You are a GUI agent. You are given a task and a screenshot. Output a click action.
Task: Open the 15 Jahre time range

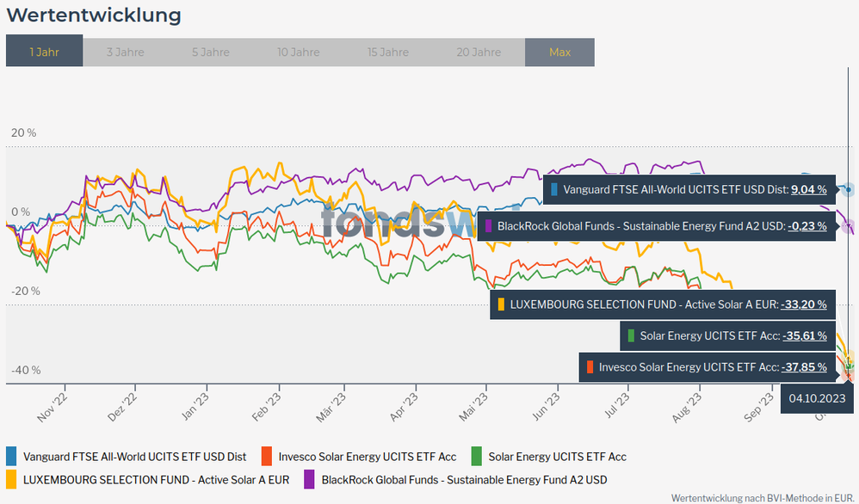click(x=387, y=52)
